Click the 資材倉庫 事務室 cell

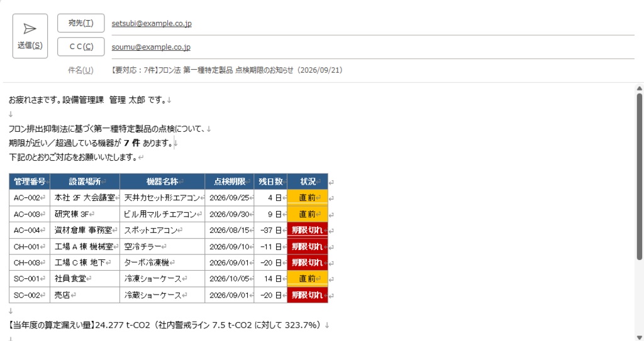85,230
